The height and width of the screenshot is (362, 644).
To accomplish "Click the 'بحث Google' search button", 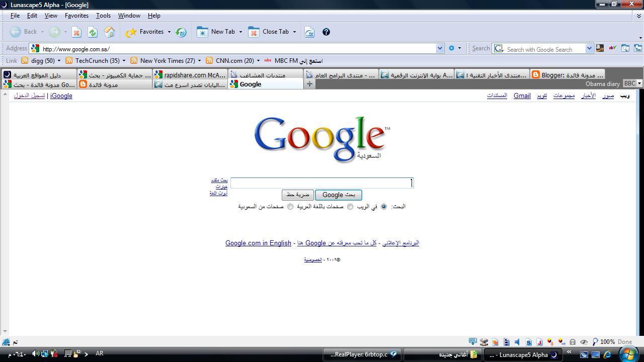I will click(339, 195).
